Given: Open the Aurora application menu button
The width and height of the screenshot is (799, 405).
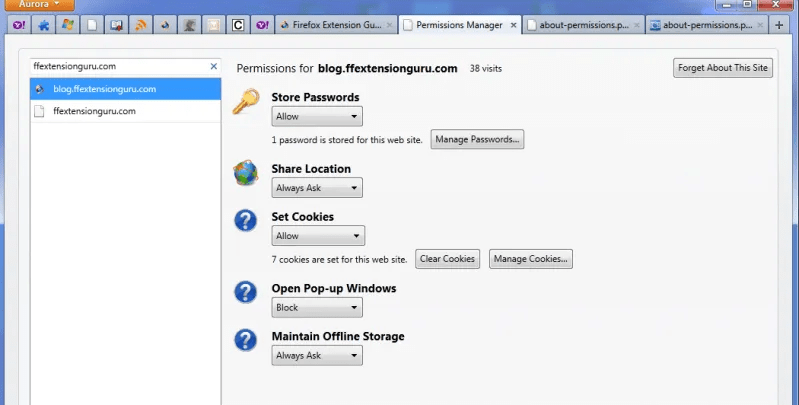Looking at the screenshot, I should click(39, 5).
